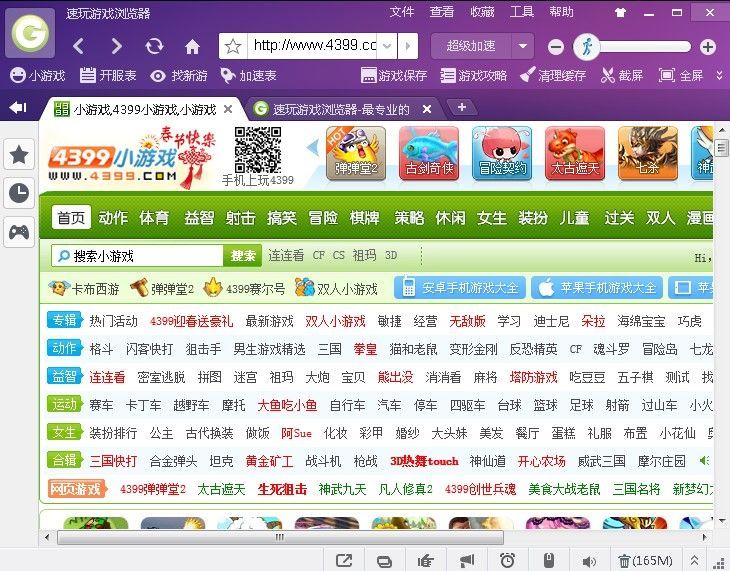Click status bar thumbs-up icon
The height and width of the screenshot is (571, 730).
[x=425, y=560]
